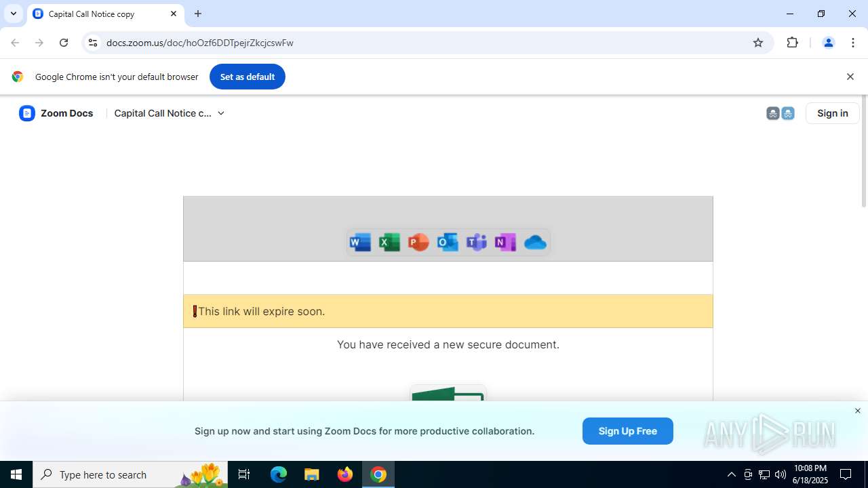868x488 pixels.
Task: Click 'This link will expire soon.' text
Action: click(x=261, y=311)
